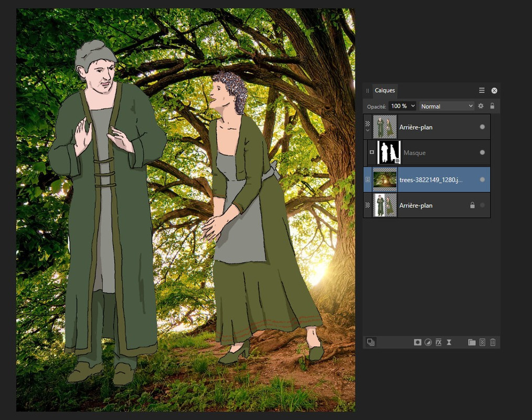
Task: Open layer effects with the FX icon
Action: click(439, 342)
